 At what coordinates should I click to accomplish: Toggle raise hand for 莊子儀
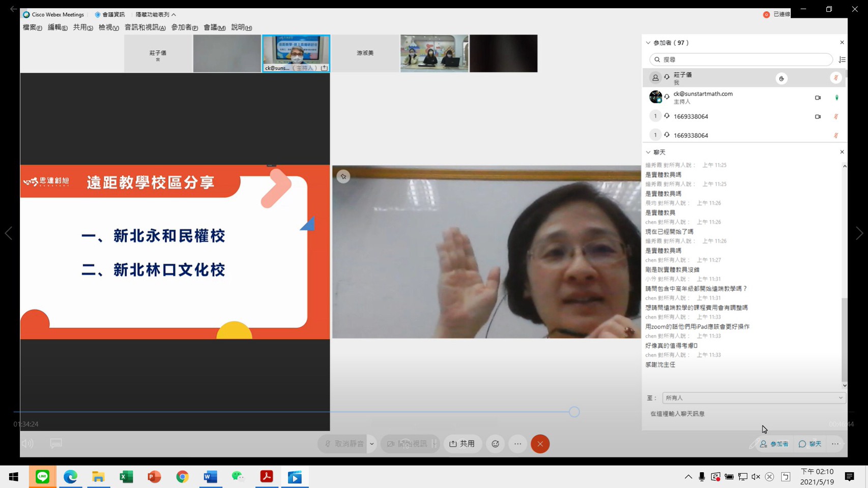pos(782,78)
